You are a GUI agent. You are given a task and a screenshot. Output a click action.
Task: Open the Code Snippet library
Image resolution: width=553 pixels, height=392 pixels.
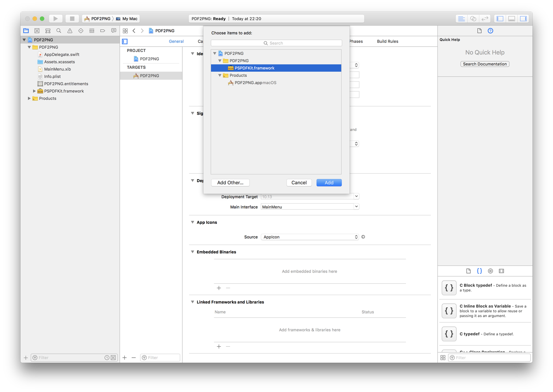tap(479, 271)
